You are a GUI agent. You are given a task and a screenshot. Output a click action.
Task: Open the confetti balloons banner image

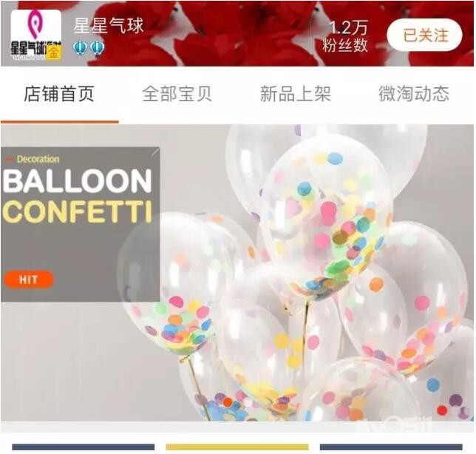point(238,273)
